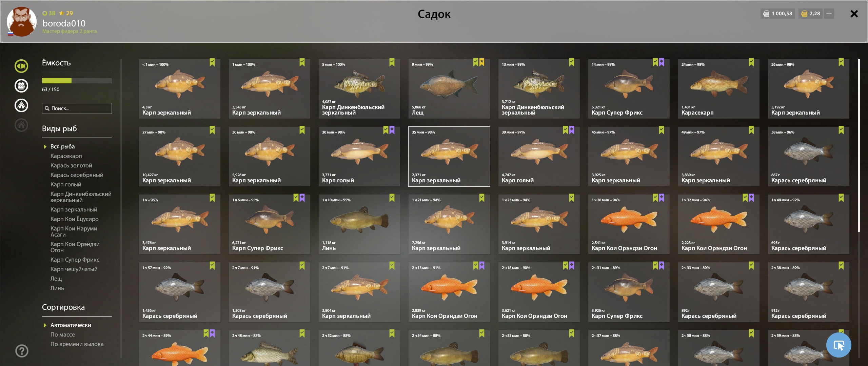Click the blue cursor mode button
Viewport: 868px width, 366px height.
coord(839,345)
